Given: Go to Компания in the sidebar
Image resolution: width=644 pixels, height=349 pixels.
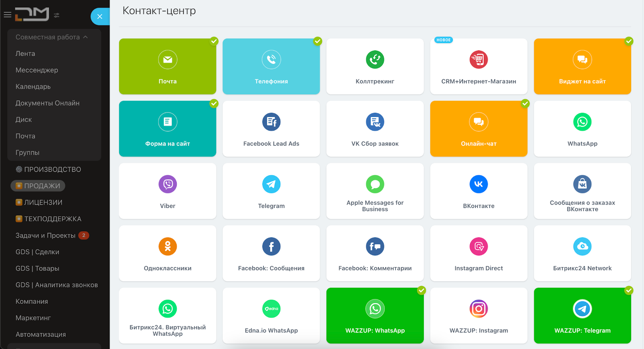Looking at the screenshot, I should 32,301.
